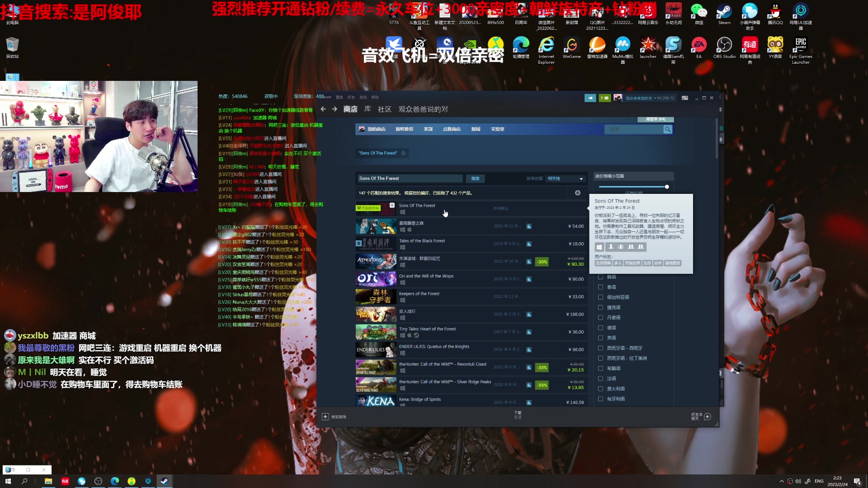The image size is (868, 488).
Task: Check the 韩语 language filter
Action: (600, 277)
